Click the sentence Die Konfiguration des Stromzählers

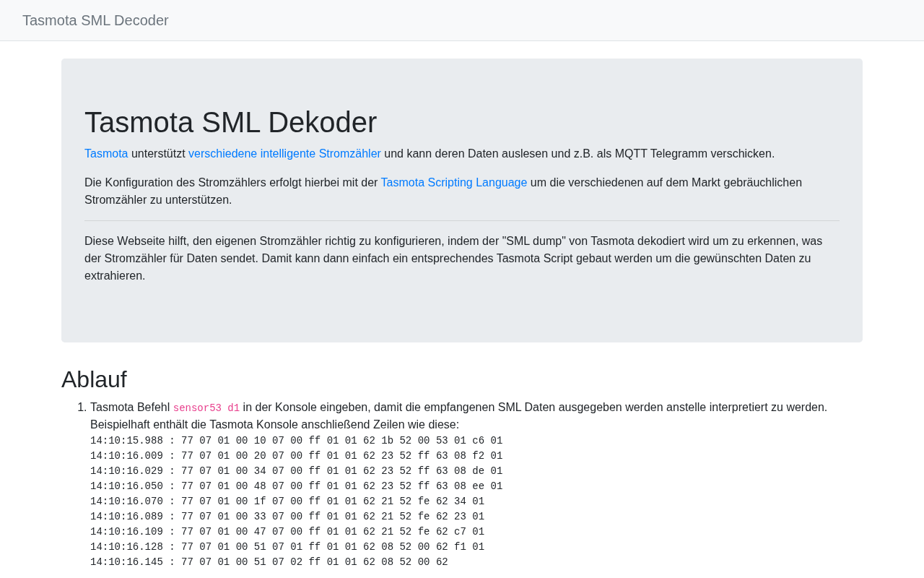point(443,191)
